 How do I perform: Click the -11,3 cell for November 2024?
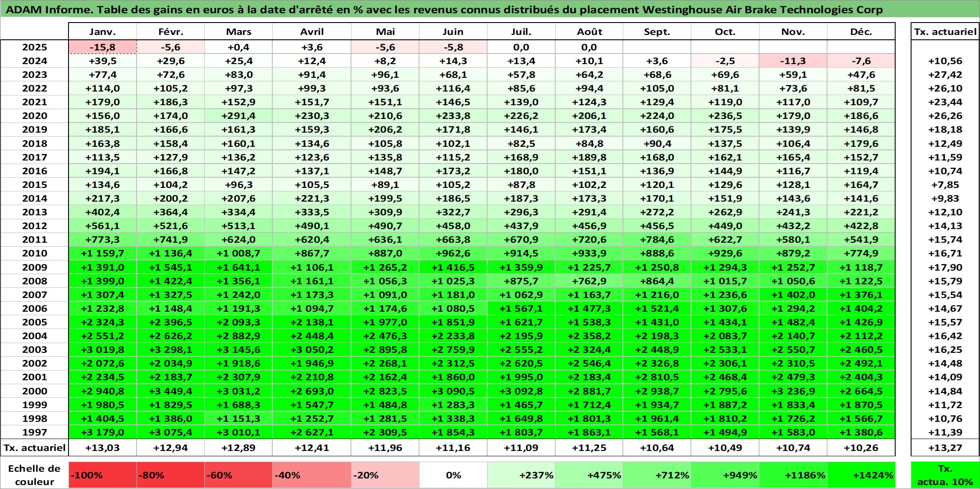(x=793, y=61)
